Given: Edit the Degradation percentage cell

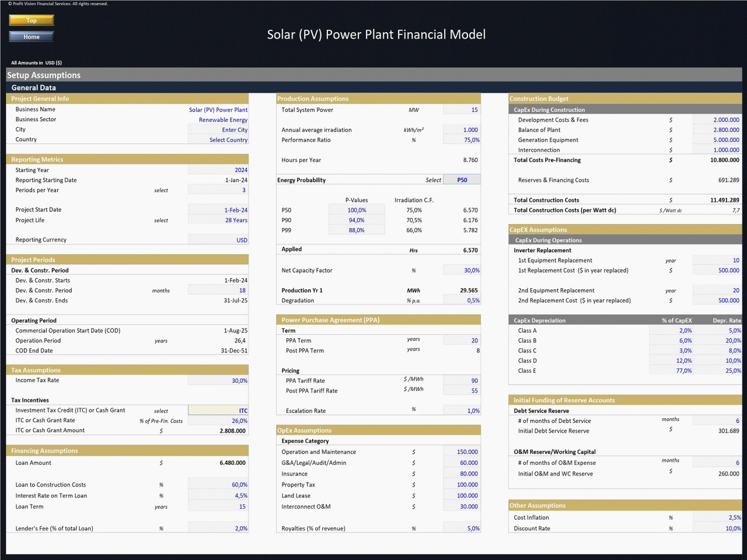Looking at the screenshot, I should (x=462, y=300).
